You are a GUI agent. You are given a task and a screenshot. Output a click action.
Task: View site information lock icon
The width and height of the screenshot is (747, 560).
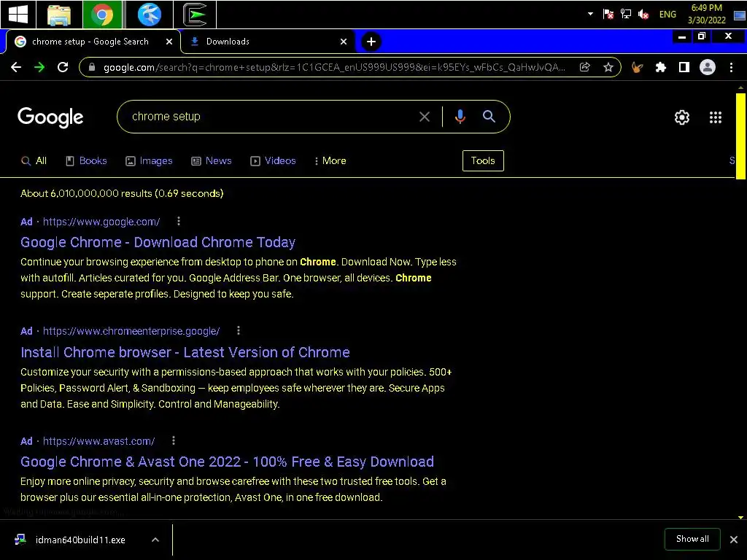click(x=93, y=67)
